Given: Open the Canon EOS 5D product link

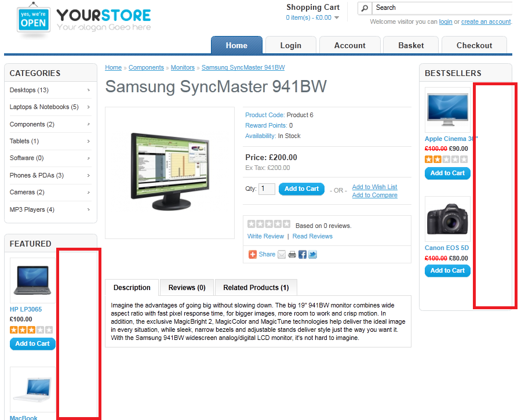Looking at the screenshot, I should point(447,248).
